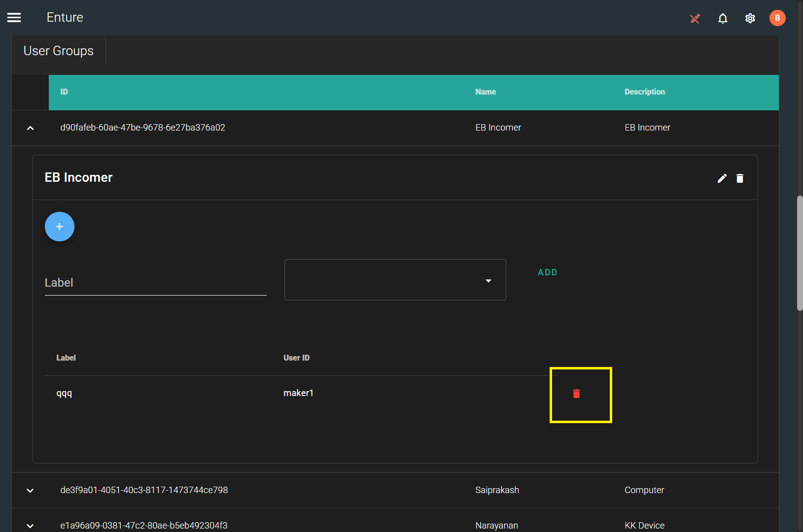Click the Name column header
This screenshot has height=532, width=803.
click(x=486, y=92)
